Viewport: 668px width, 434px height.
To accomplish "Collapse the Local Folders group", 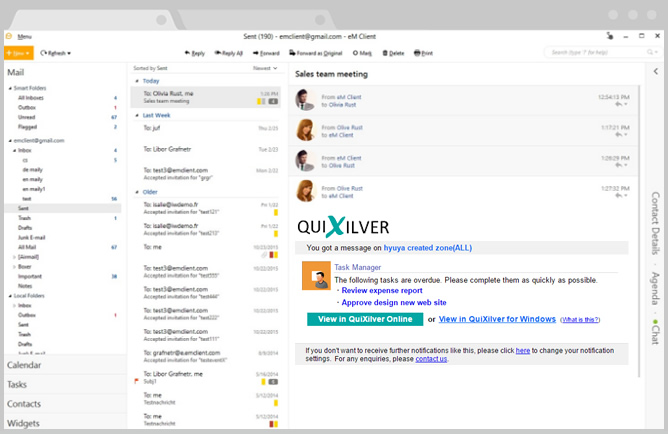I will click(10, 296).
